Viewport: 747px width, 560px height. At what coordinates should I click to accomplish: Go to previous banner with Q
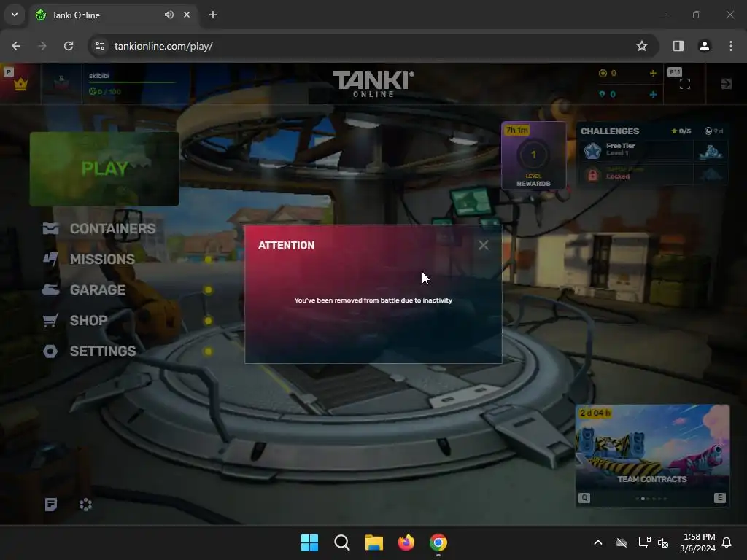point(584,498)
